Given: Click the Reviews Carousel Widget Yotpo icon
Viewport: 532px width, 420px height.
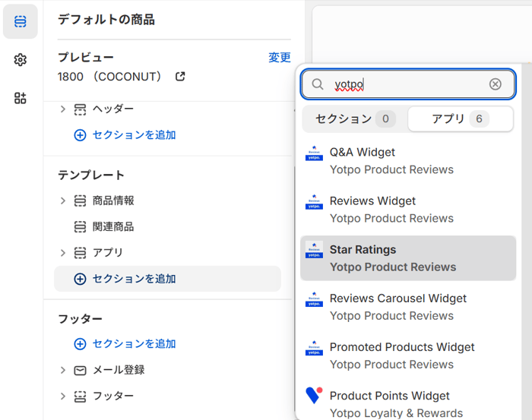Looking at the screenshot, I should pos(314,299).
